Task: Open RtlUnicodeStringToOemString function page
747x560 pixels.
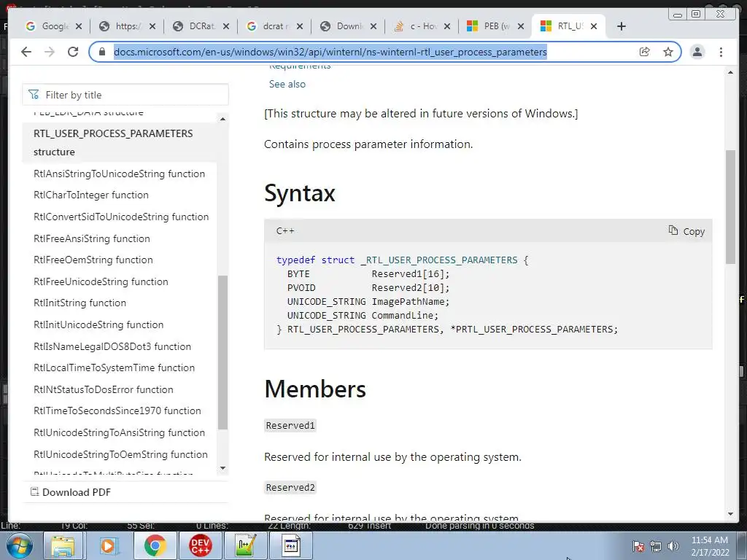Action: 120,454
